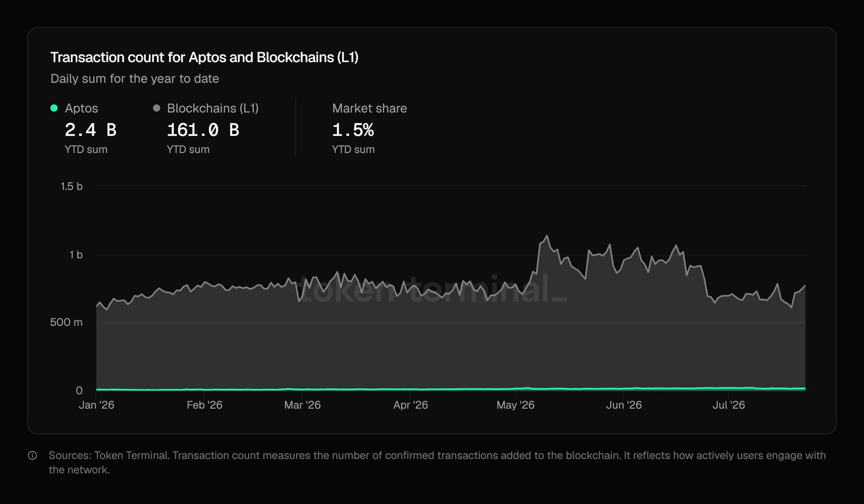Click the green Aptos legend dot
This screenshot has height=504, width=864.
54,108
